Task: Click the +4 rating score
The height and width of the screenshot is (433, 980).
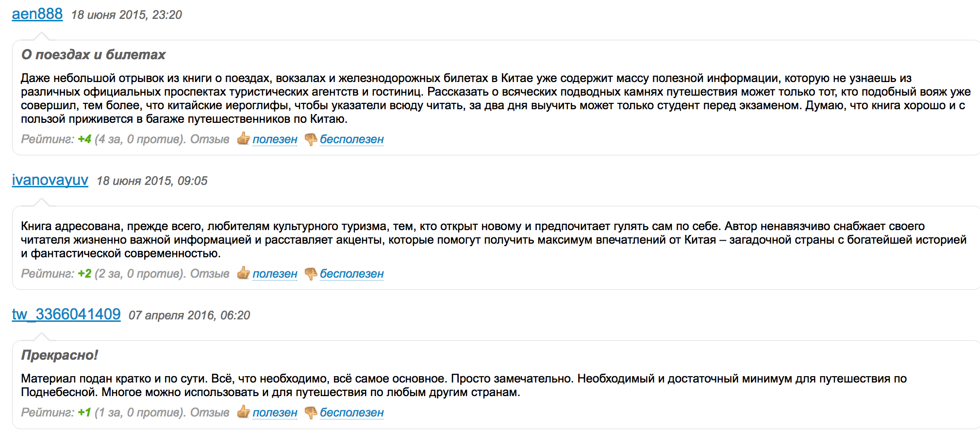Action: tap(84, 139)
